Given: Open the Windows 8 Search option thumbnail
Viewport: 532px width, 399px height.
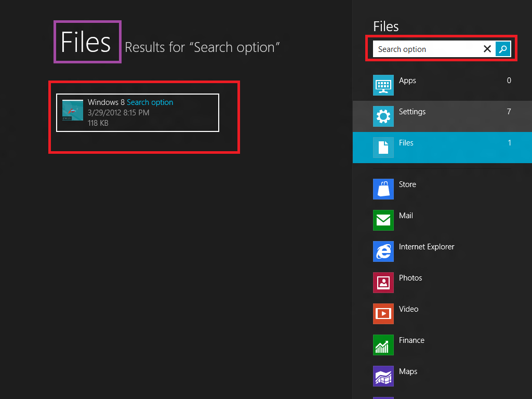Looking at the screenshot, I should (x=73, y=110).
